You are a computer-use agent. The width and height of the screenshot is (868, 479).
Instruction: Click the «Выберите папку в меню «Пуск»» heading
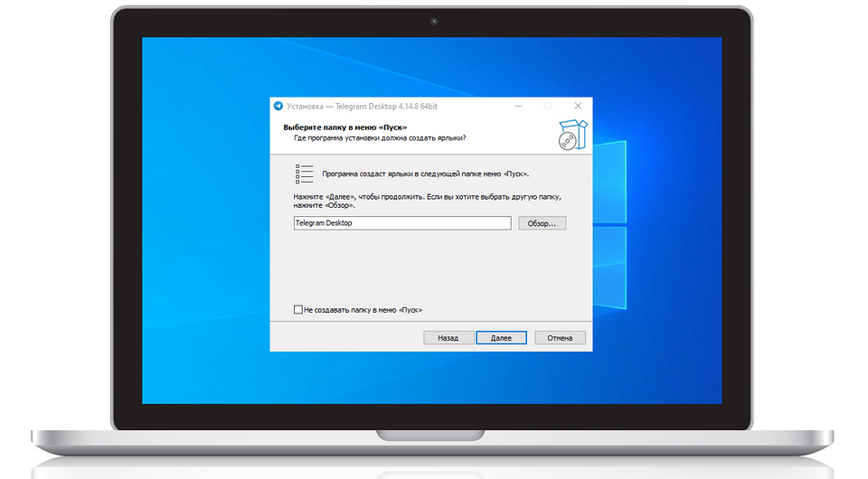tap(344, 127)
